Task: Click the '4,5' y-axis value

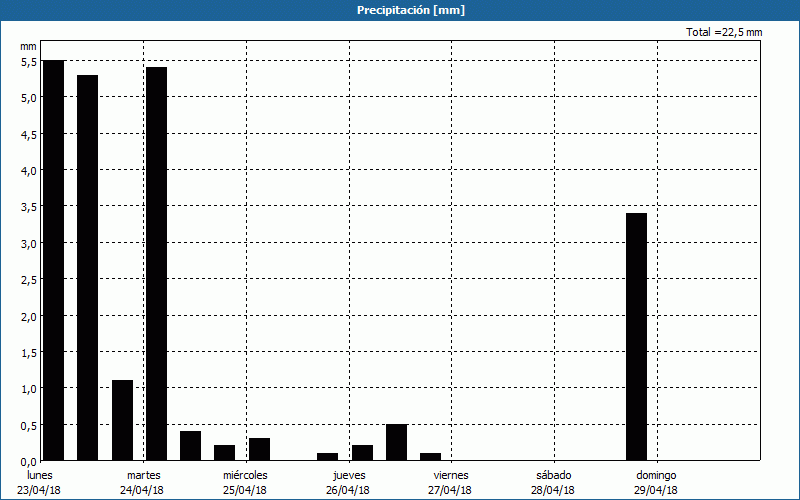Action: click(29, 135)
